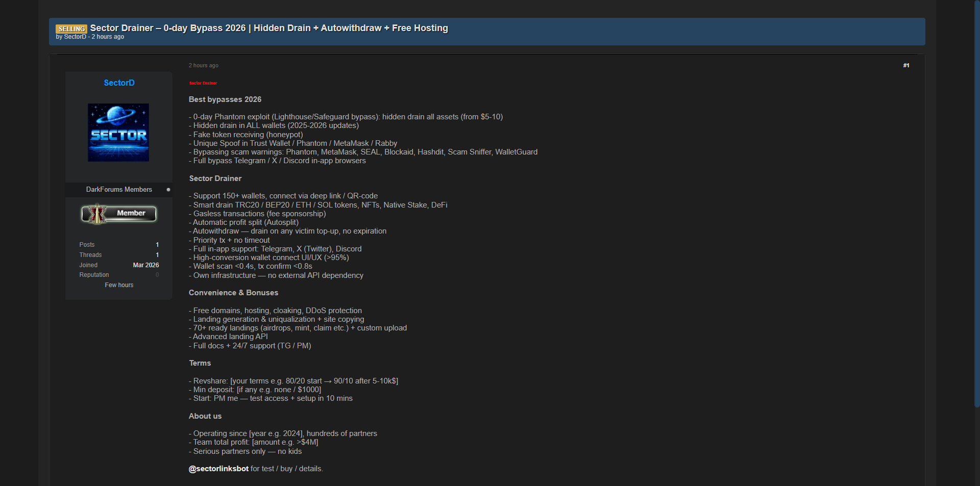Click the Member rank badge
The height and width of the screenshot is (486, 980).
[119, 214]
